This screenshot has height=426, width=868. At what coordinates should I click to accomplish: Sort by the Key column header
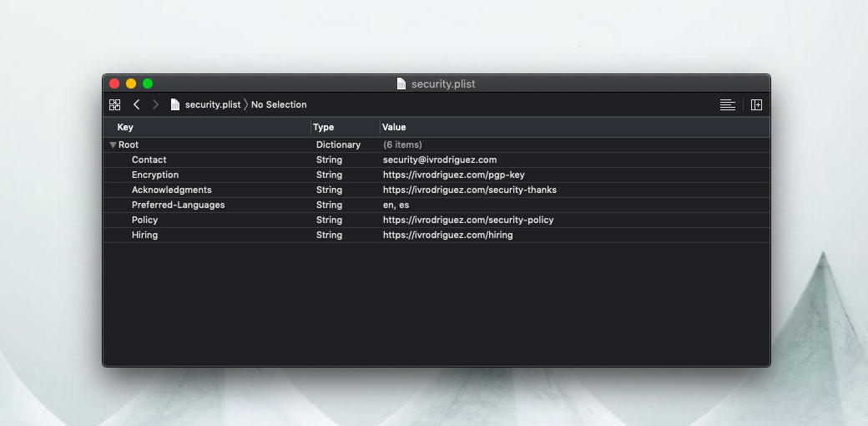(x=125, y=127)
